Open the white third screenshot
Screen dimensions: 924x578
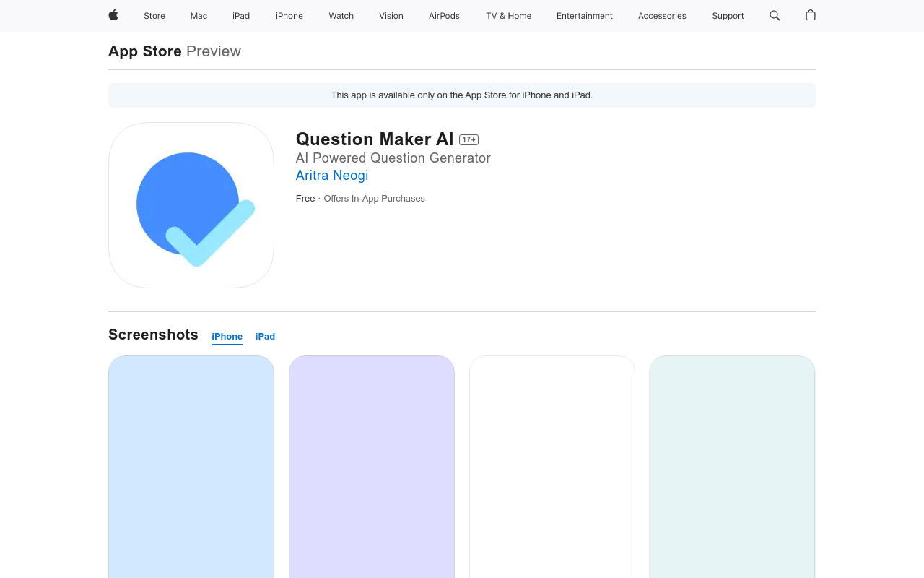coord(552,467)
